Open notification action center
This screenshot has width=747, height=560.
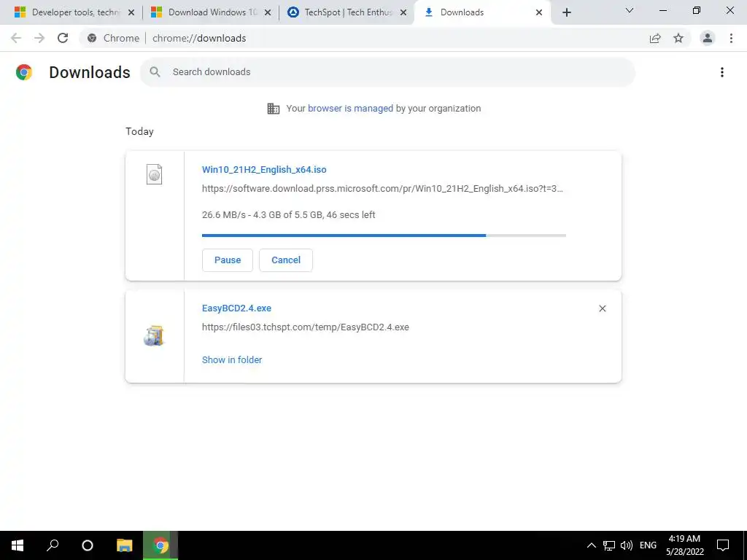pyautogui.click(x=723, y=545)
